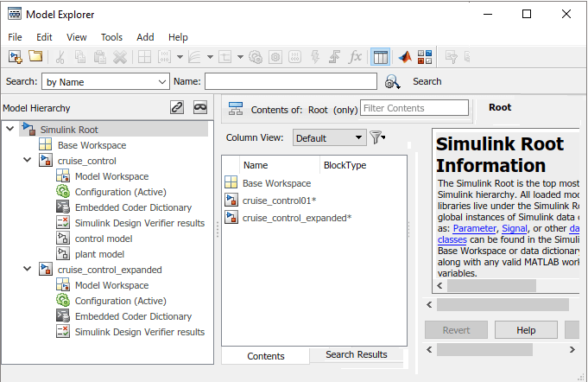Image resolution: width=588 pixels, height=382 pixels.
Task: Toggle the column view details icon
Action: pyautogui.click(x=380, y=57)
